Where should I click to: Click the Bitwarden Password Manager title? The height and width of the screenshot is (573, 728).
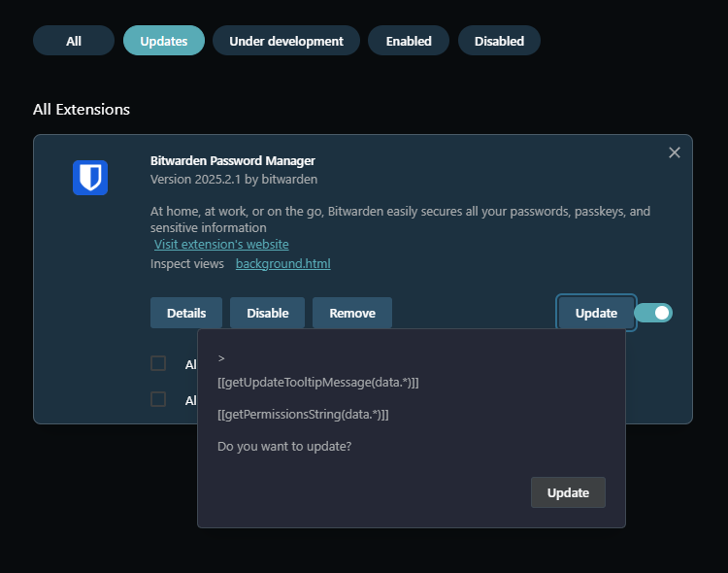coord(233,161)
